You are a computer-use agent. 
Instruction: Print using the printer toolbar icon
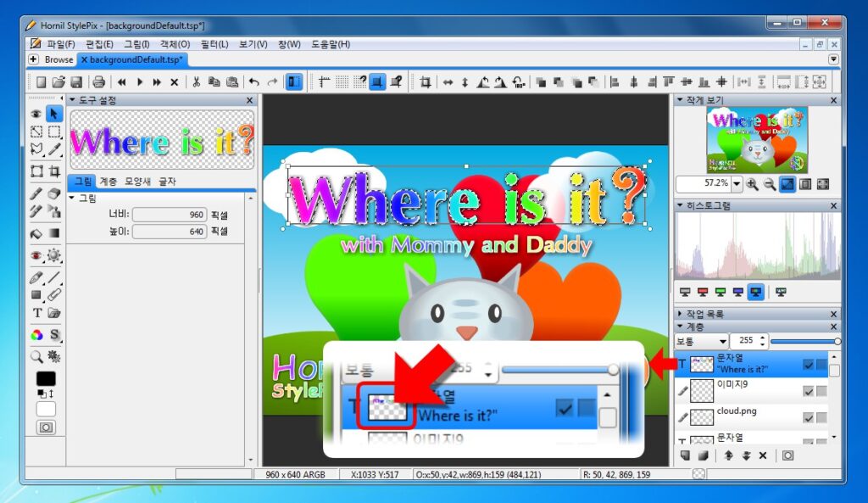point(98,82)
